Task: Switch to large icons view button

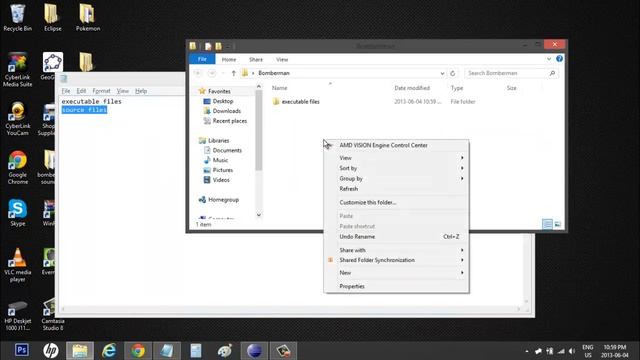Action: 558,224
